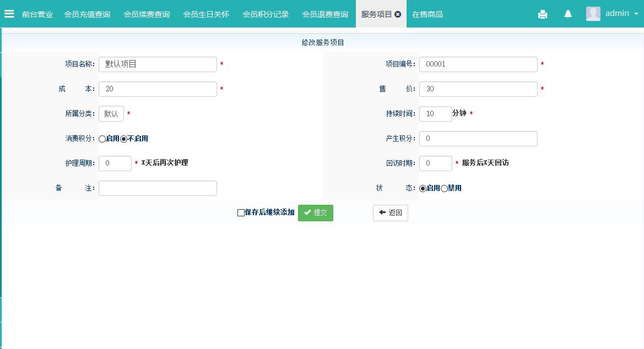Check the 保存后继续添加 checkbox
Viewport: 644px width, 349px height.
click(x=241, y=213)
